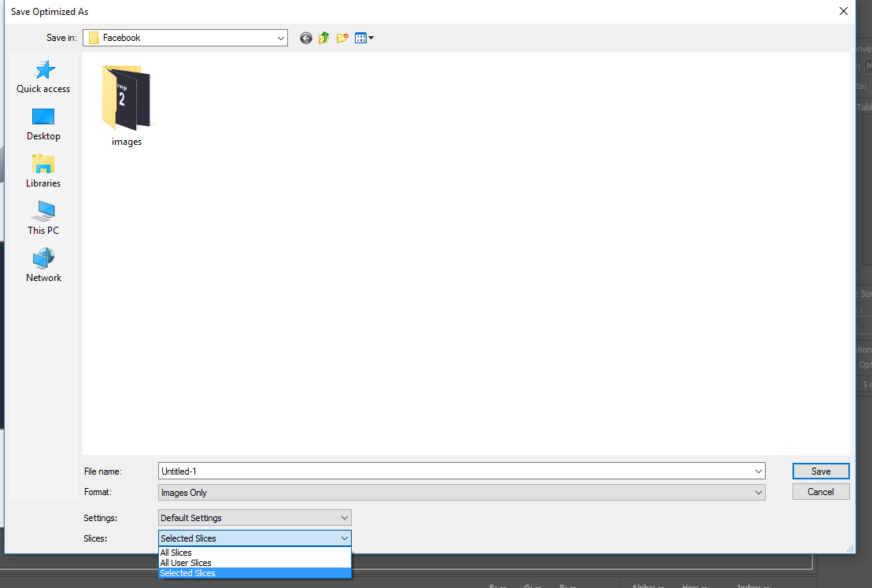Click the Back navigation arrow icon
The height and width of the screenshot is (588, 872).
[306, 38]
